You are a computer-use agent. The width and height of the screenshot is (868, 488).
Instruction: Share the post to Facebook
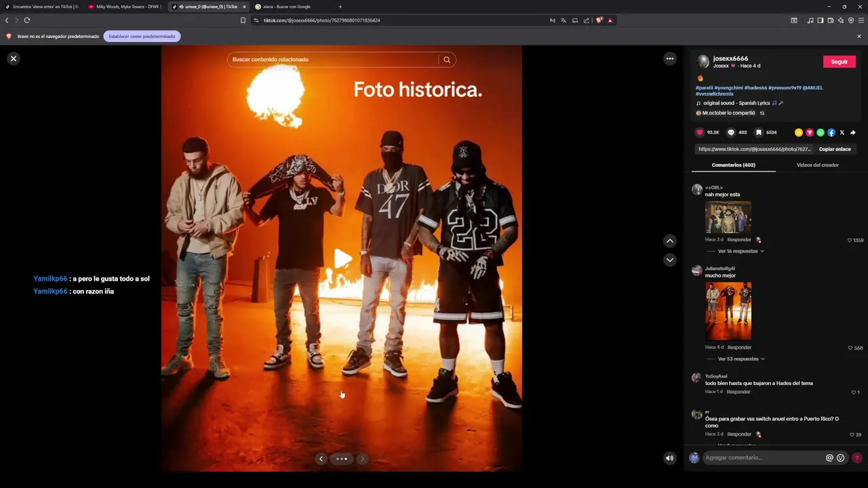831,133
